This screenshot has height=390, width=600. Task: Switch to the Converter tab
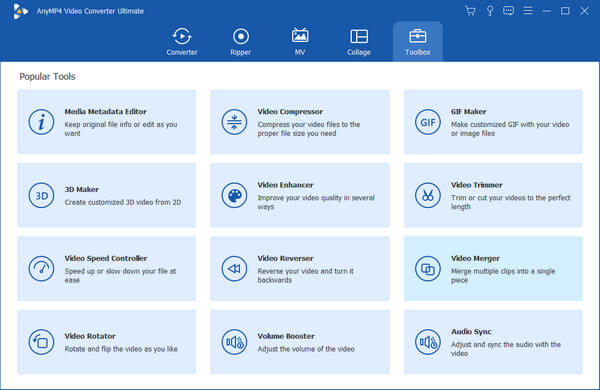pos(182,41)
